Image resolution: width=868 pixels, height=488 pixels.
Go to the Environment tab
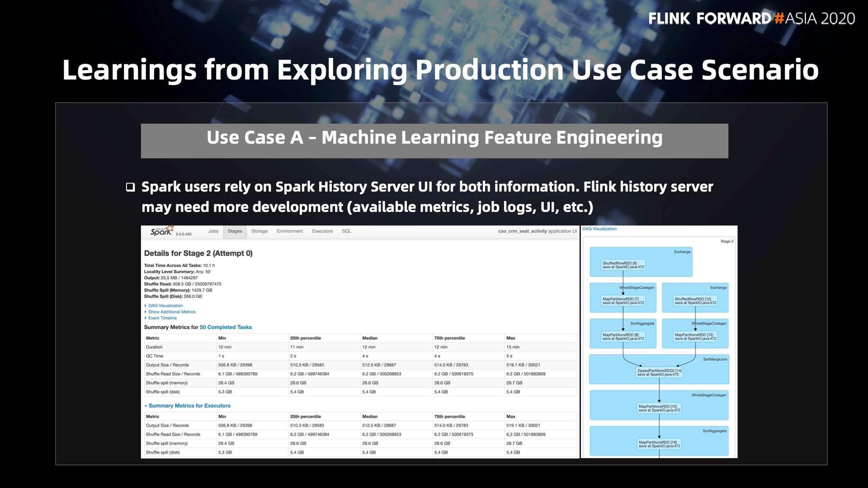pos(290,231)
